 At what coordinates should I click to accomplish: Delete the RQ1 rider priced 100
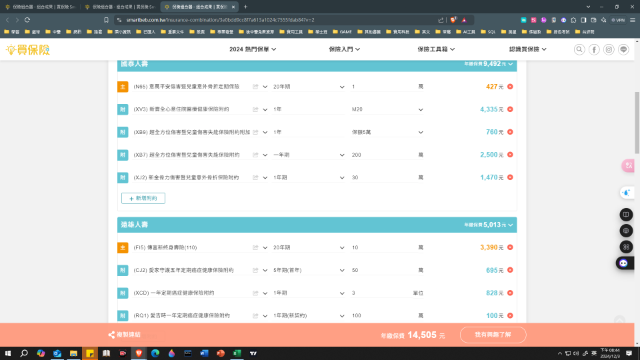click(510, 316)
